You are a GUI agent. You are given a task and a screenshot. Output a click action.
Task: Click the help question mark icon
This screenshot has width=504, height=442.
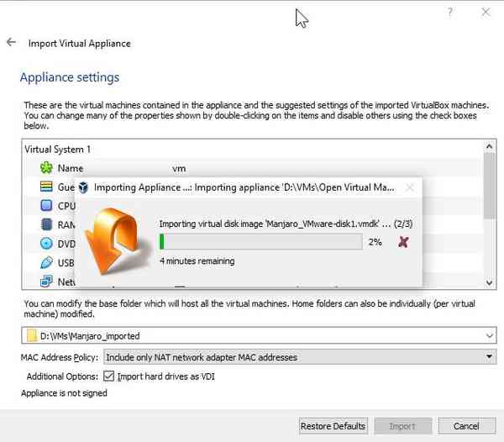[x=450, y=13]
